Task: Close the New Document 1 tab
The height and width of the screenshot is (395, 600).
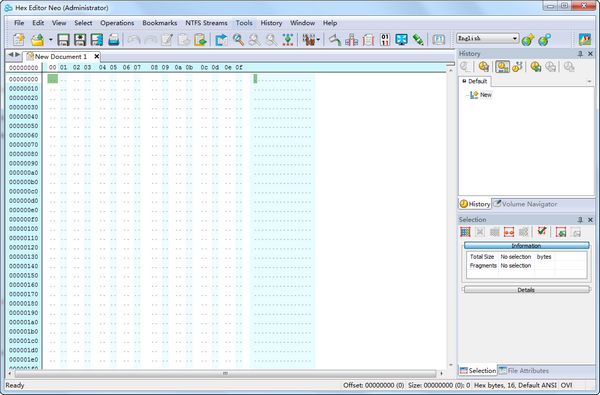Action: (x=97, y=57)
